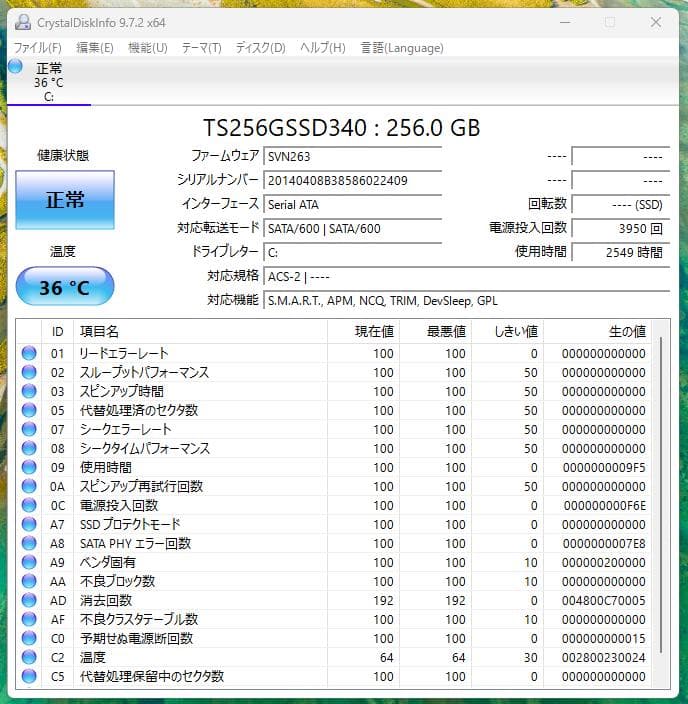Click the ファームウェア field SVN263

pyautogui.click(x=353, y=157)
